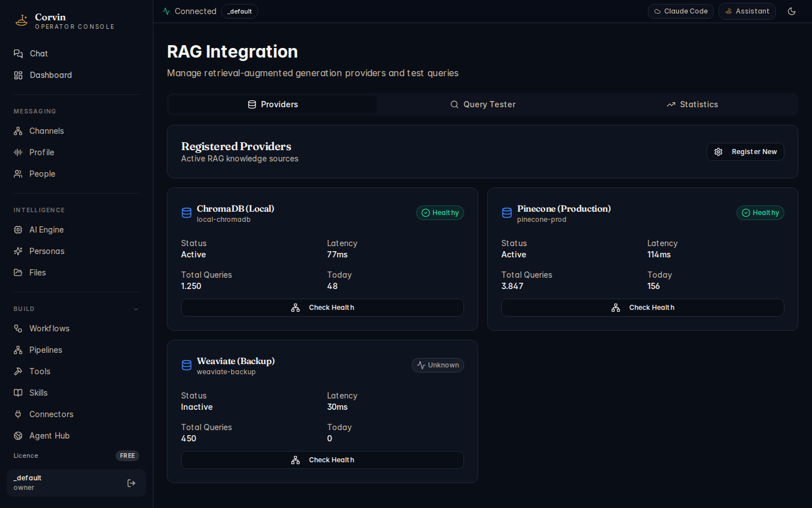Switch to the Statistics tab
This screenshot has height=508, width=812.
(x=692, y=104)
